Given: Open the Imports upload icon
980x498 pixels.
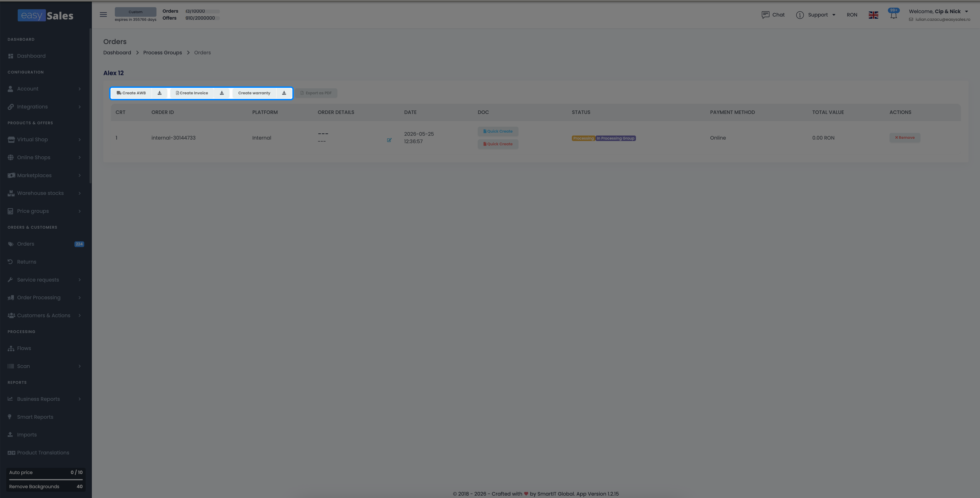Looking at the screenshot, I should tap(10, 435).
